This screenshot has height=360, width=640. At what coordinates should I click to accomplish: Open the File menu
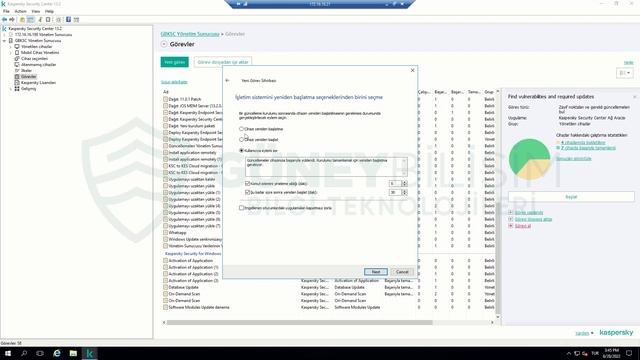pos(6,11)
